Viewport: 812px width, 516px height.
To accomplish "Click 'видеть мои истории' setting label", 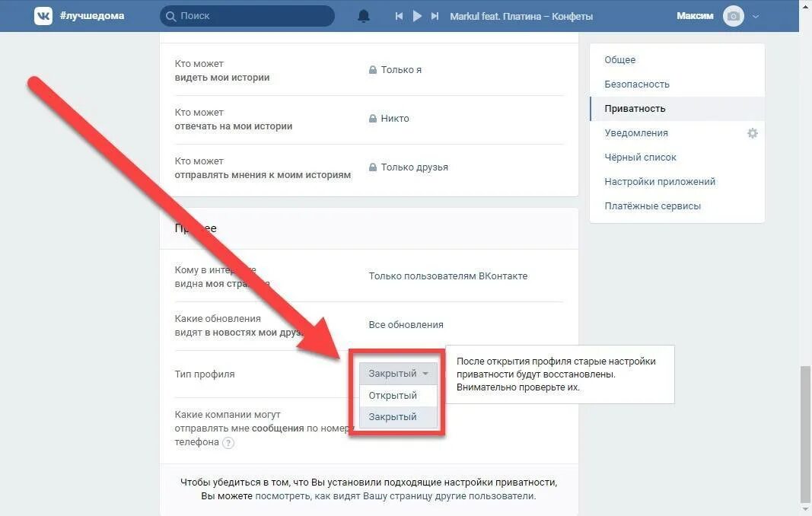I will coord(222,77).
